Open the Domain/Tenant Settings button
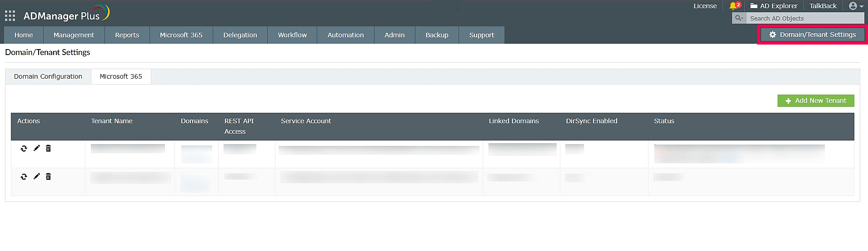Image resolution: width=868 pixels, height=251 pixels. coord(813,35)
